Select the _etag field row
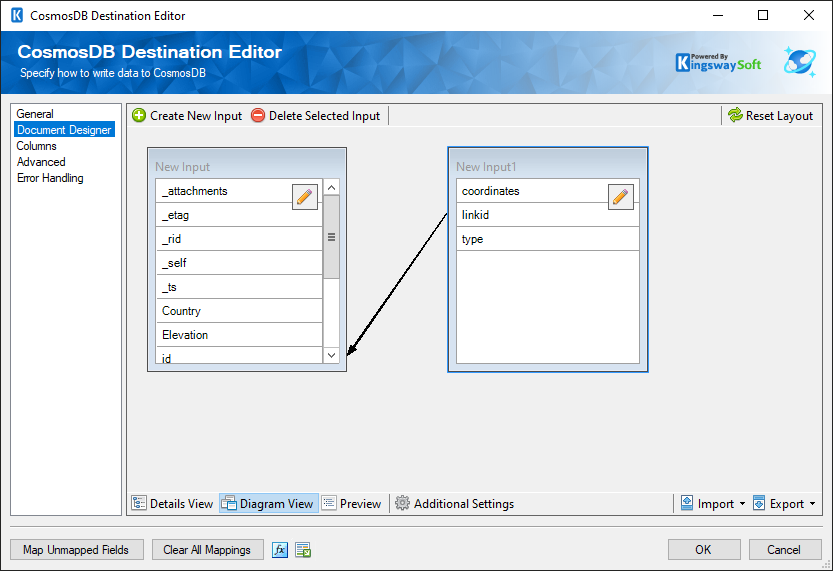Image resolution: width=833 pixels, height=571 pixels. tap(239, 215)
